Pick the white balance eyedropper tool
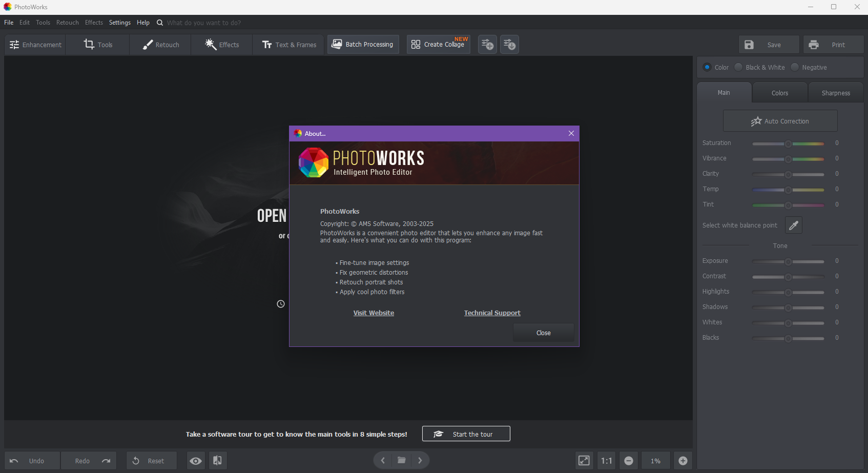The width and height of the screenshot is (868, 473). click(x=794, y=225)
